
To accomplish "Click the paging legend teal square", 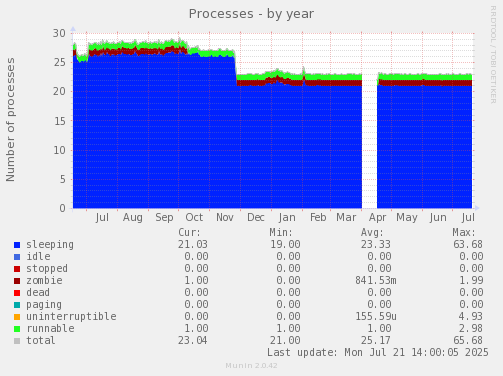I will tap(17, 305).
